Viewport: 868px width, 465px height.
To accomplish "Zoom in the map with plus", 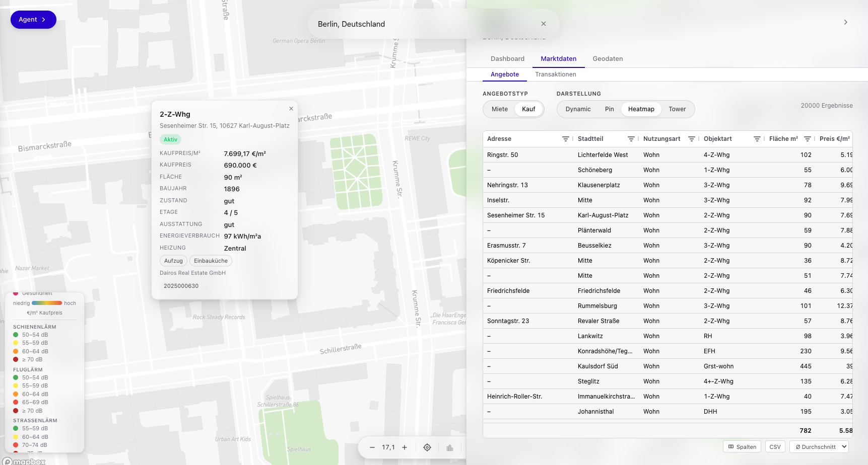I will (405, 447).
